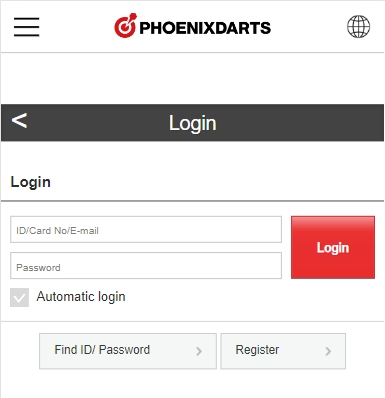Select the Login section heading
Screen dimensions: 385x398
(x=31, y=182)
